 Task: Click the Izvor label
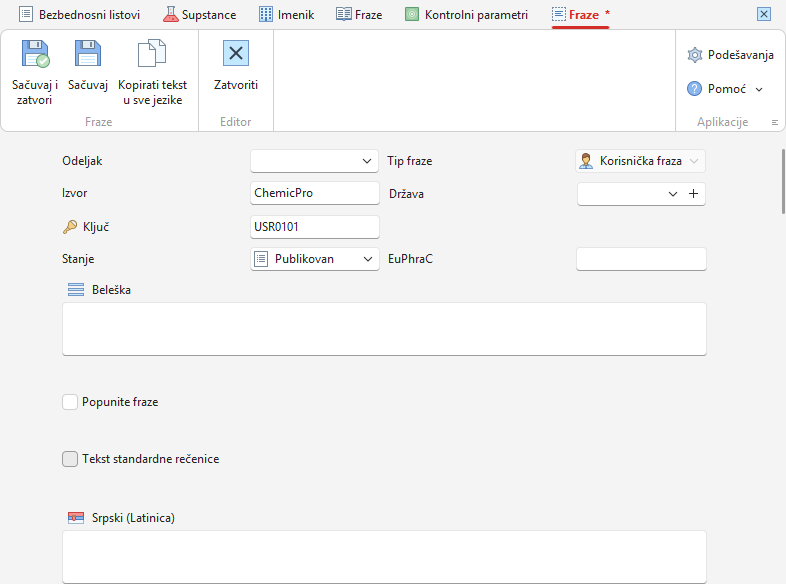(x=75, y=193)
